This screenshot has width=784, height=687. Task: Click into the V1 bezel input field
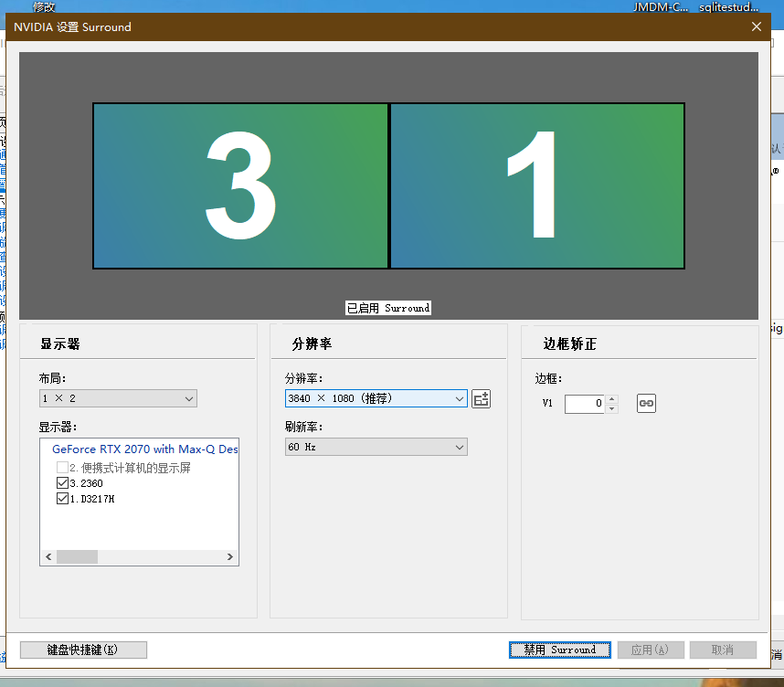[x=584, y=403]
